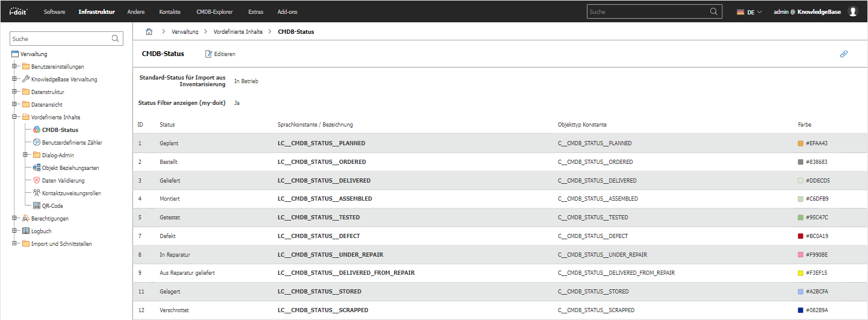Image resolution: width=868 pixels, height=320 pixels.
Task: Collapse the Vordefinierte Inhalte node
Action: (14, 117)
